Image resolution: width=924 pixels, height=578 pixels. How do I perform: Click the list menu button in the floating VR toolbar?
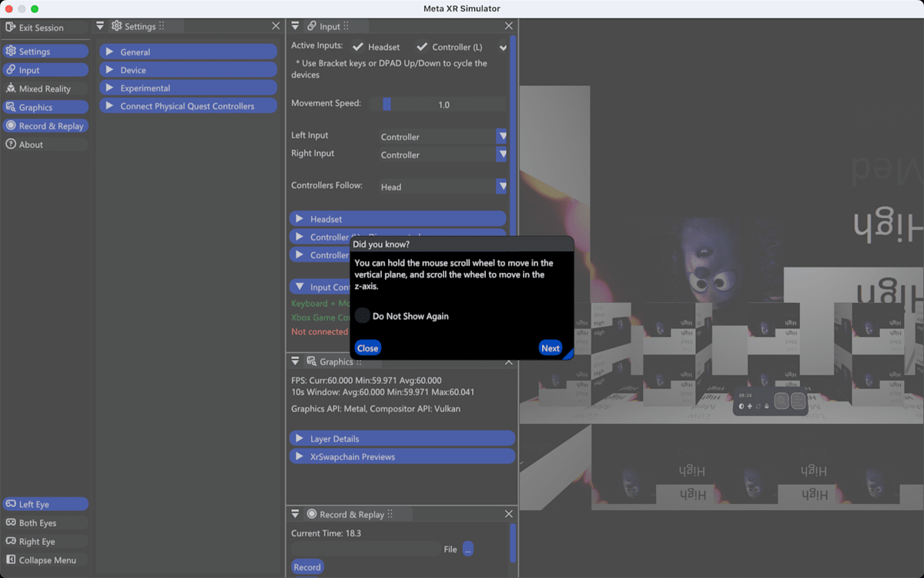(x=798, y=401)
